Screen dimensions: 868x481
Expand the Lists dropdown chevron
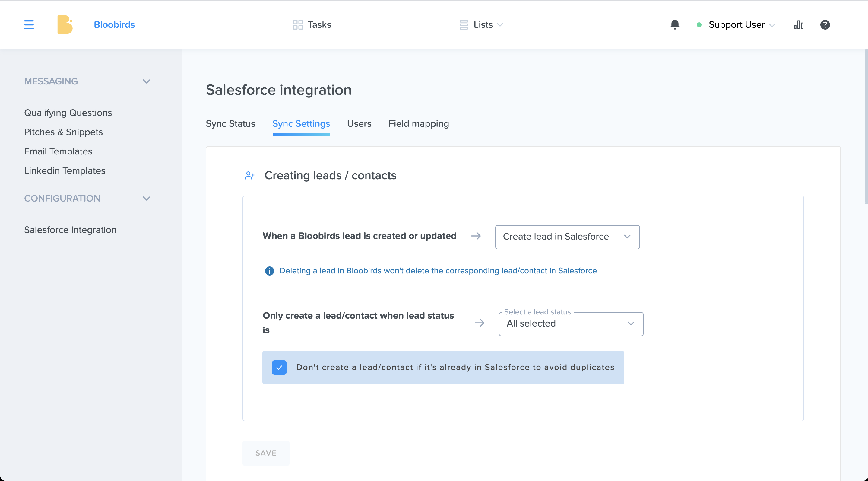click(500, 25)
